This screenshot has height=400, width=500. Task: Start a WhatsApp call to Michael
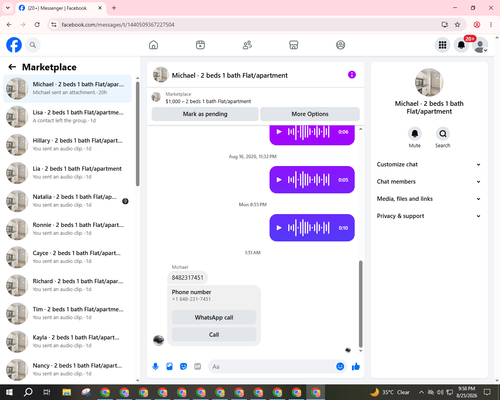pos(214,317)
